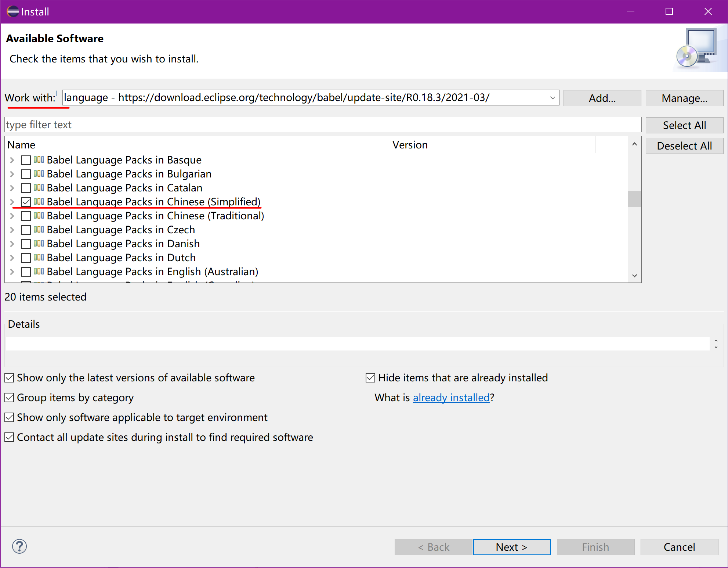728x568 pixels.
Task: Click the software list scroll up arrow
Action: click(x=634, y=144)
